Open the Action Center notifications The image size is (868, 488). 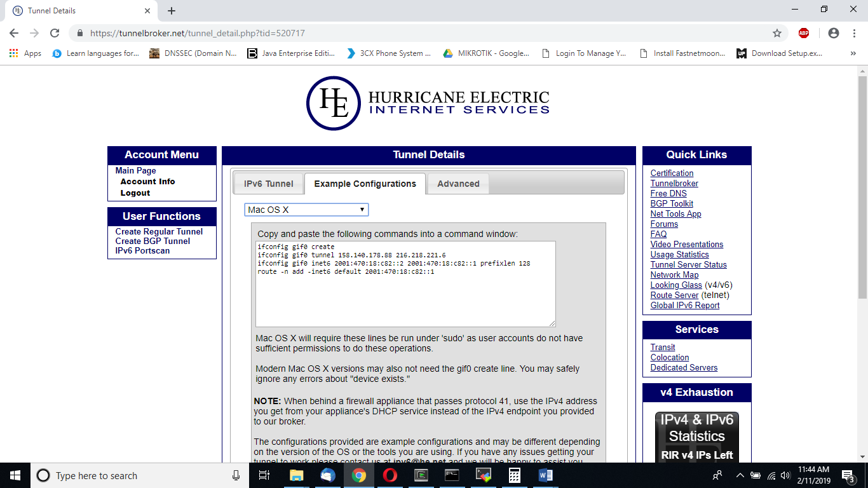(848, 475)
